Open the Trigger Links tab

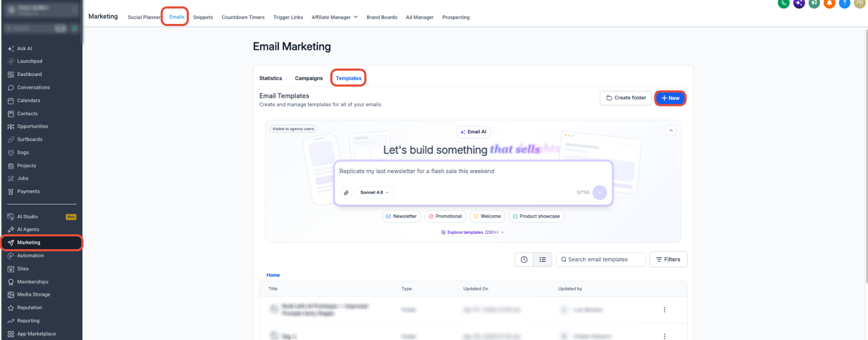coord(288,17)
